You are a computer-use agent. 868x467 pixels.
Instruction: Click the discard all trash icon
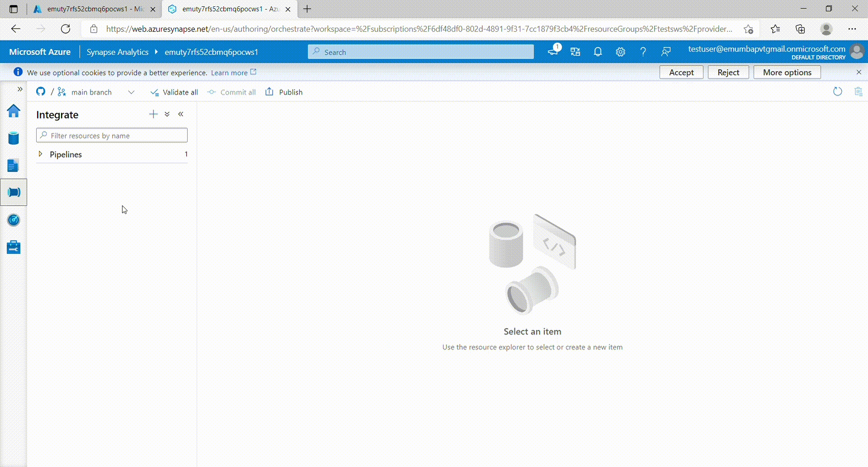click(x=858, y=91)
